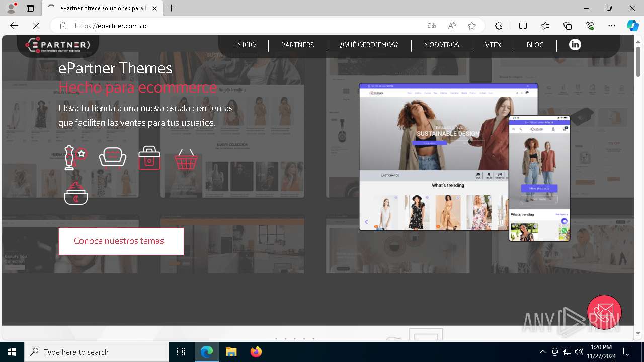644x362 pixels.
Task: Open the LinkedIn icon in site navigation
Action: (575, 45)
